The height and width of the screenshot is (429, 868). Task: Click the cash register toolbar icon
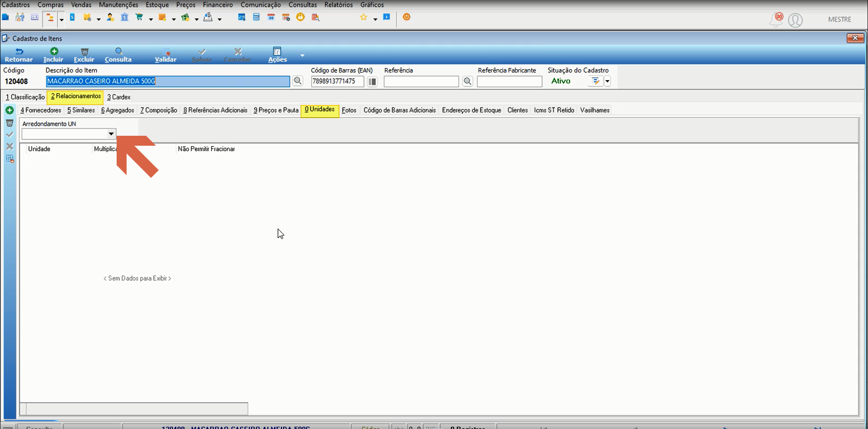coord(208,17)
